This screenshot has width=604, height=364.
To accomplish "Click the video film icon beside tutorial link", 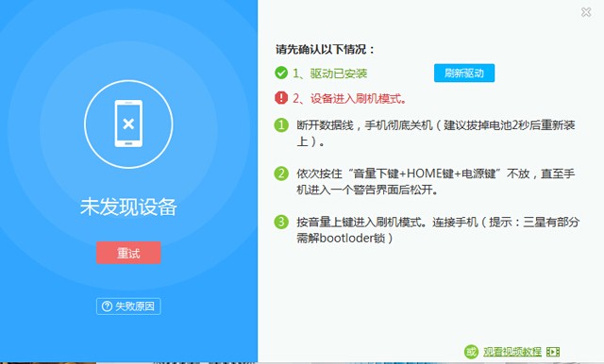I will [x=553, y=352].
